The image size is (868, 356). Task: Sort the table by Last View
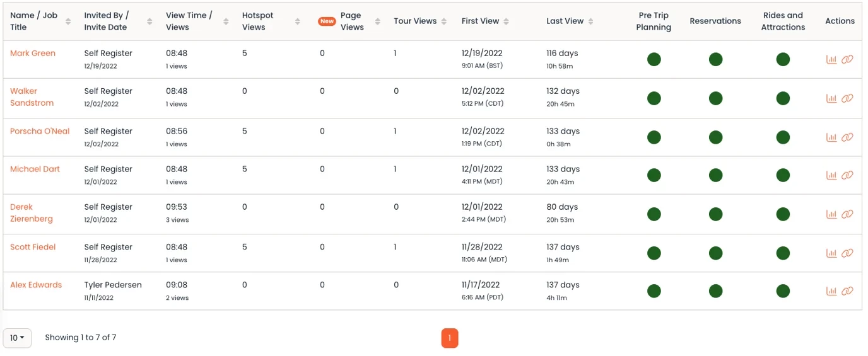point(590,21)
